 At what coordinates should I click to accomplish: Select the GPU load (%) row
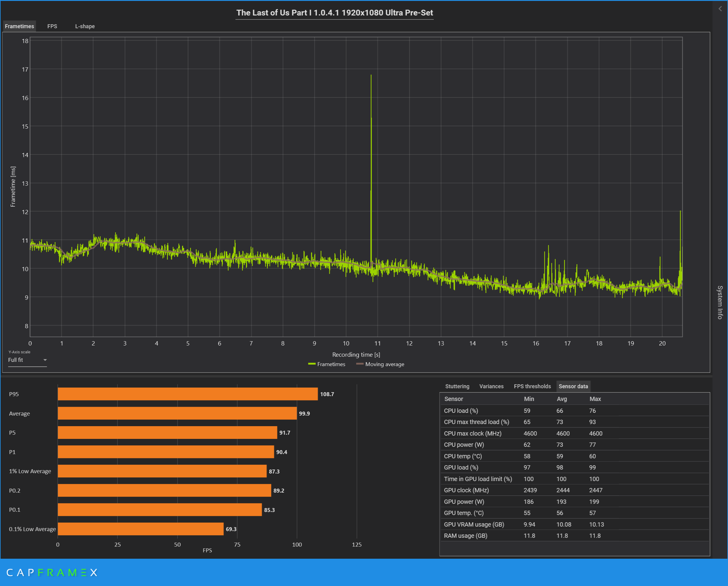[575, 467]
